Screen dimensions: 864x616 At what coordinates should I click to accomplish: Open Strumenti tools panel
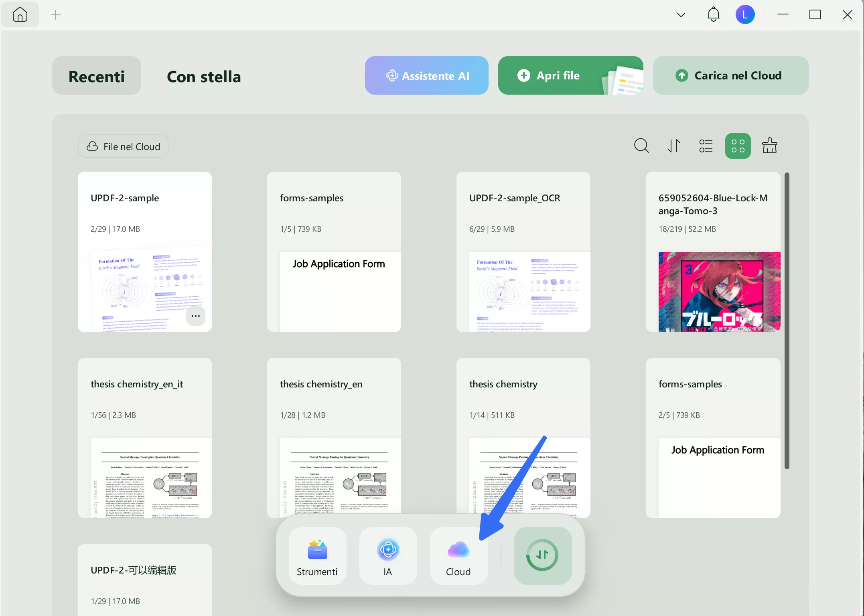[x=317, y=555]
